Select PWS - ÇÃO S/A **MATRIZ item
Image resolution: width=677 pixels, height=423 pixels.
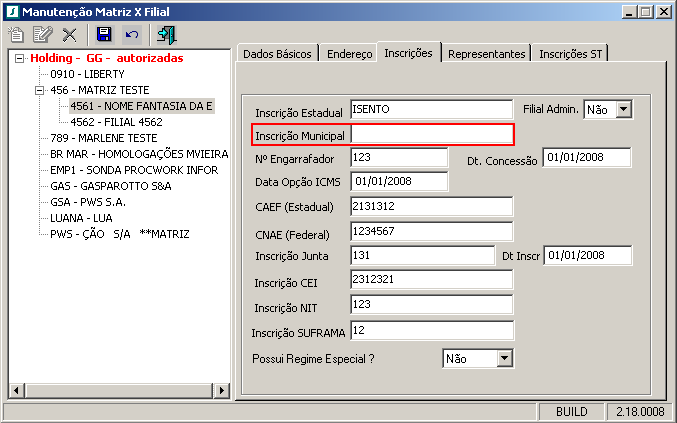click(x=120, y=234)
